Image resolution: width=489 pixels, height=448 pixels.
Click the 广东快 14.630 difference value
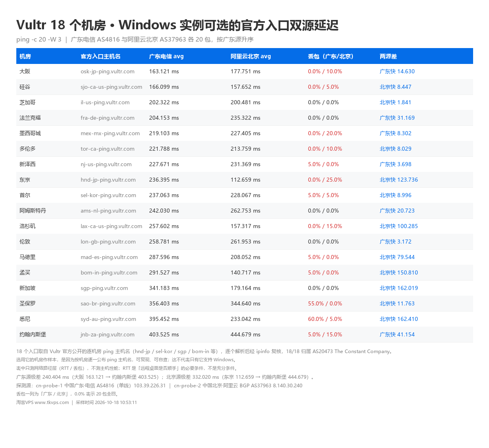tap(397, 71)
